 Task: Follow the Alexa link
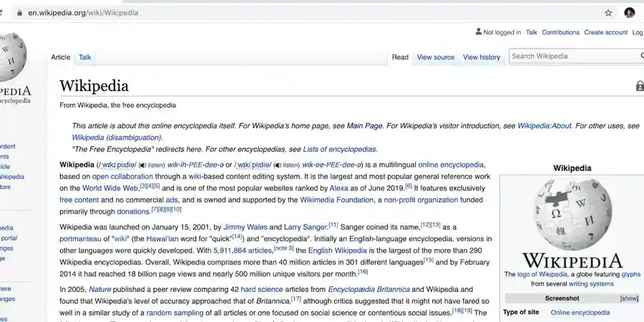pos(338,188)
